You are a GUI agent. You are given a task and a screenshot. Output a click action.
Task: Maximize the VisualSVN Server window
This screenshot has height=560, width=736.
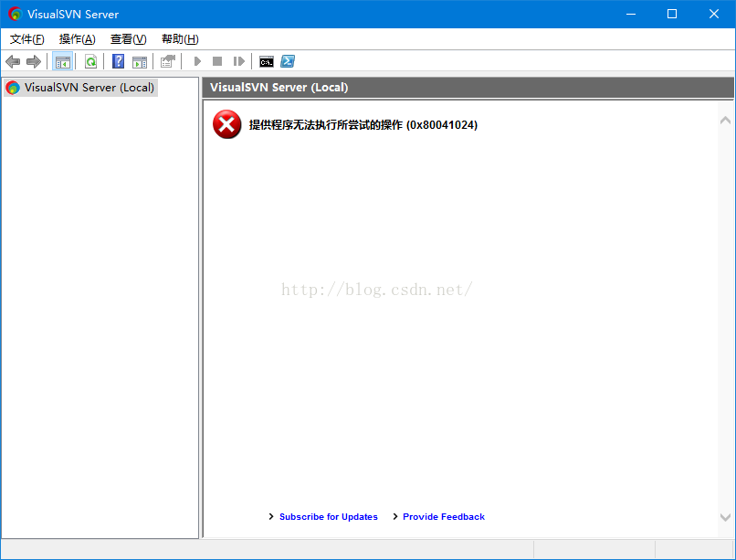pyautogui.click(x=672, y=14)
